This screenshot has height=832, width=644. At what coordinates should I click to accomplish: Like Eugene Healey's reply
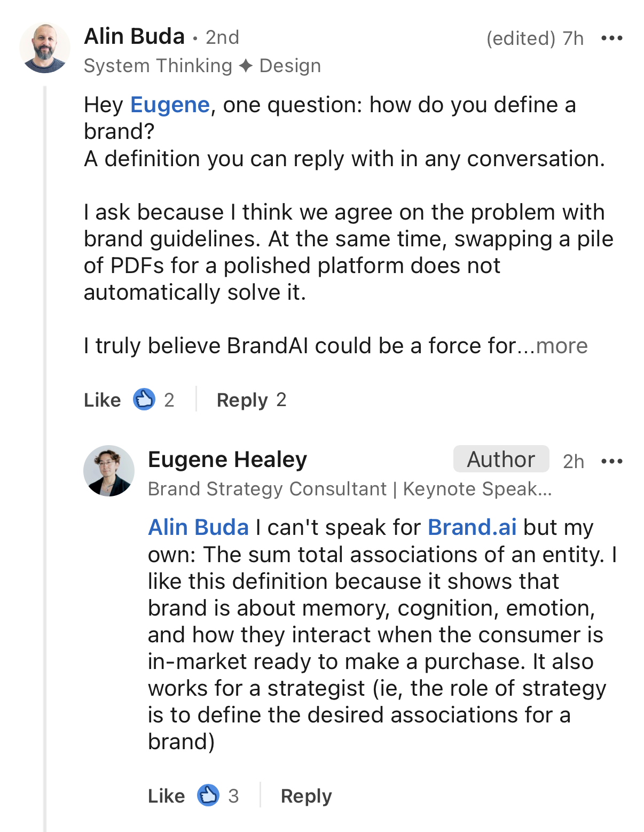166,796
